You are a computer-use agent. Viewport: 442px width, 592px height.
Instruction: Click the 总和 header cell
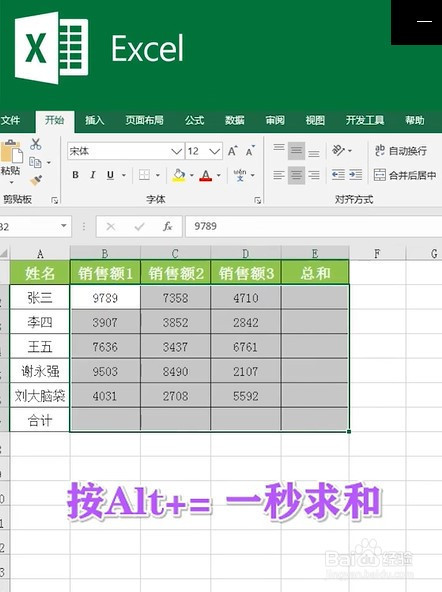pyautogui.click(x=315, y=273)
